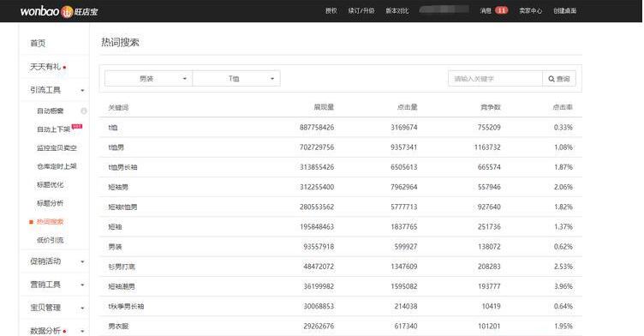Click the red 11 message count badge
Viewport: 644px width, 336px height.
(502, 10)
